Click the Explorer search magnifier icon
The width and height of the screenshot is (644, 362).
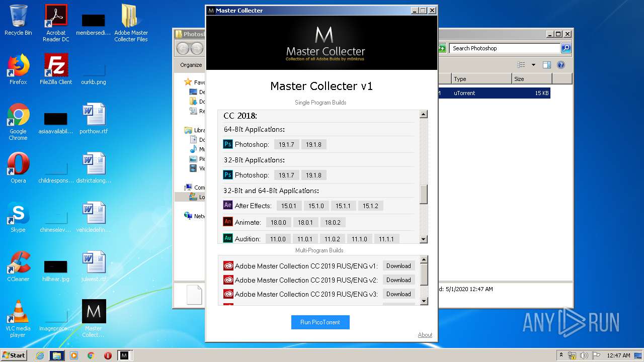566,48
